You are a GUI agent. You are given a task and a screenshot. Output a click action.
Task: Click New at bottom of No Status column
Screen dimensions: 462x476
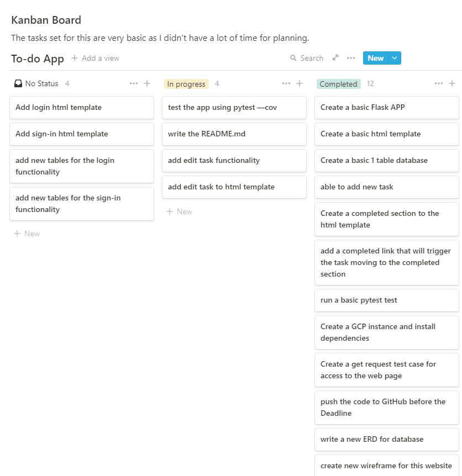pos(27,233)
